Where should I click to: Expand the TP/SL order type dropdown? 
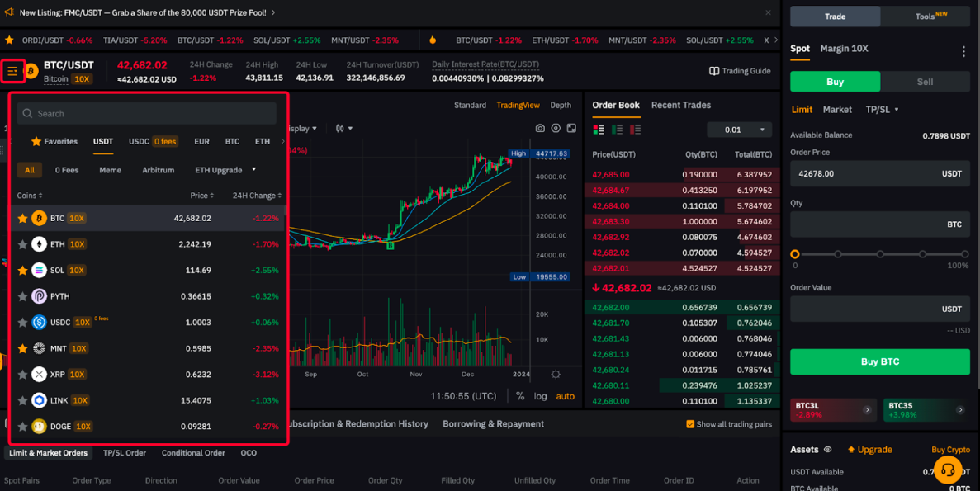pos(883,110)
